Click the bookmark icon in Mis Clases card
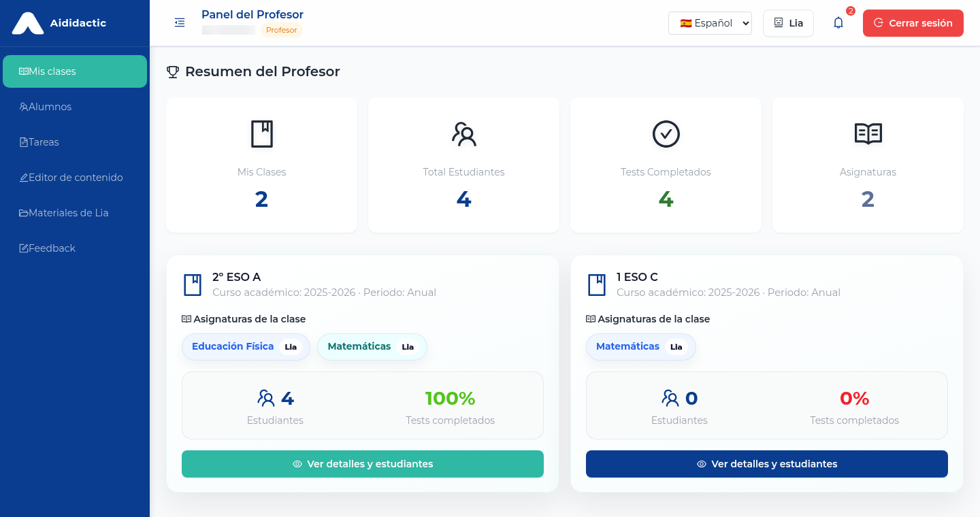Image resolution: width=980 pixels, height=517 pixels. (x=262, y=134)
